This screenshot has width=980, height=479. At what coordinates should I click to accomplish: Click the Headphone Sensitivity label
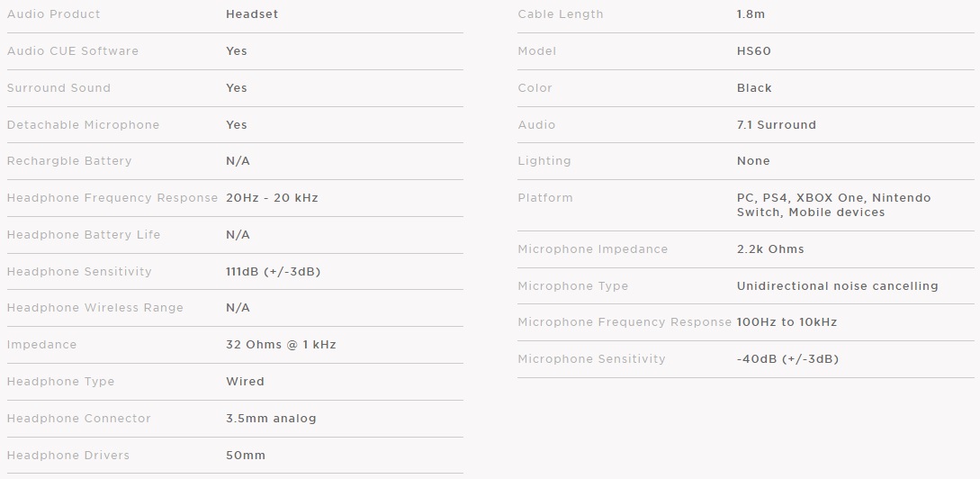click(79, 272)
